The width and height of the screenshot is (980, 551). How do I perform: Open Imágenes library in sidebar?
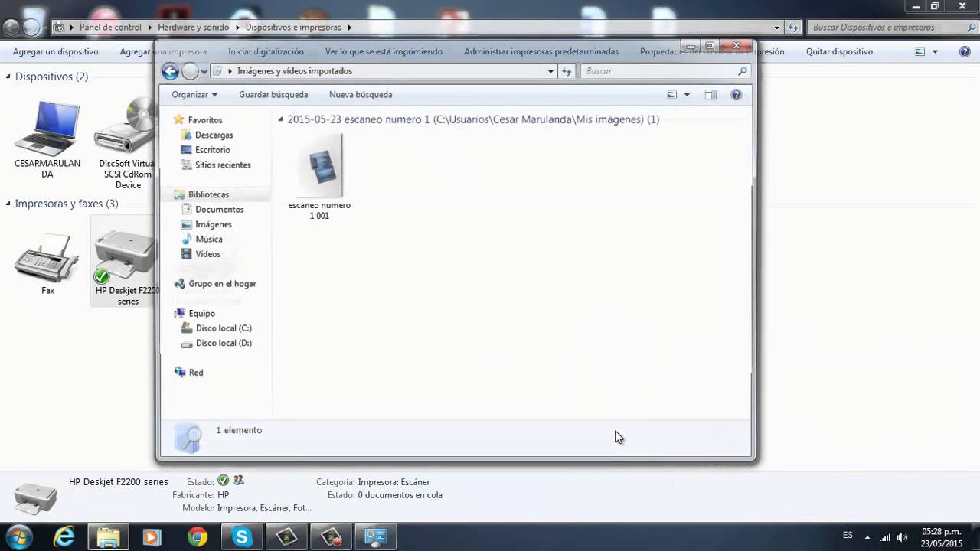tap(213, 224)
